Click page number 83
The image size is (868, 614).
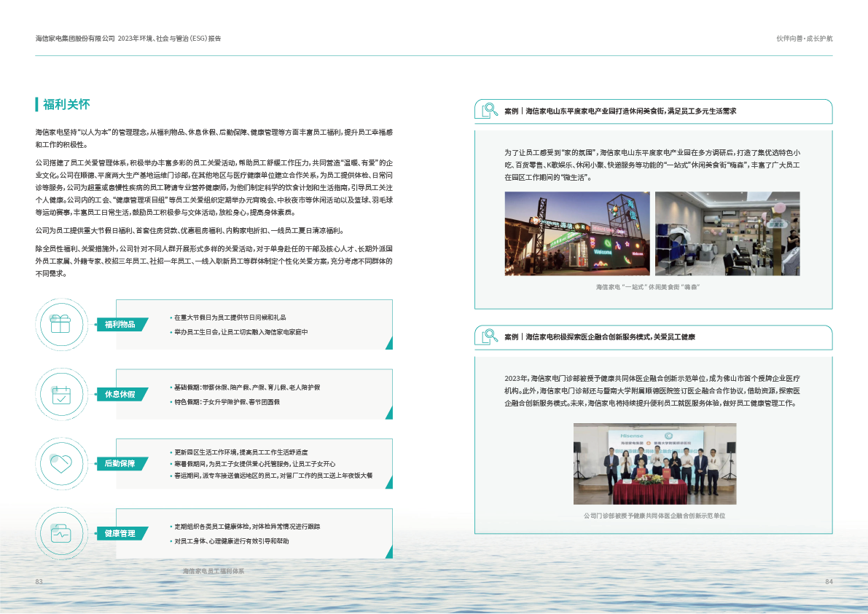pyautogui.click(x=39, y=581)
